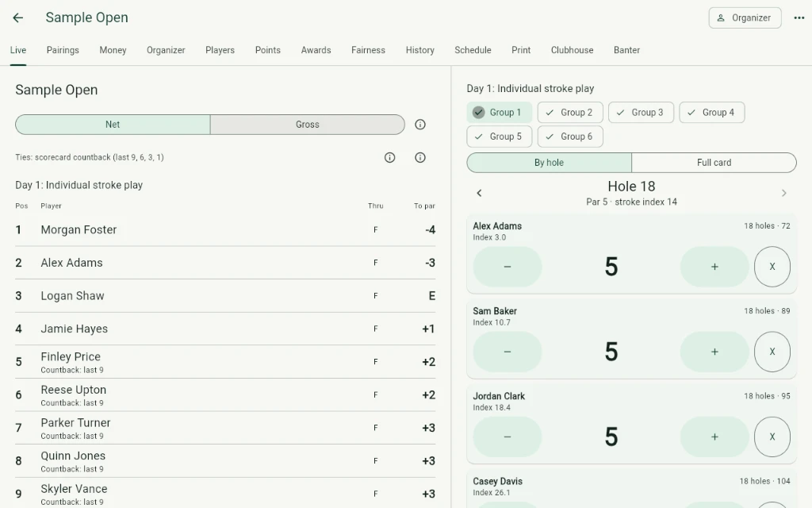
Task: Select Parker Turner in the leaderboard
Action: point(225,428)
